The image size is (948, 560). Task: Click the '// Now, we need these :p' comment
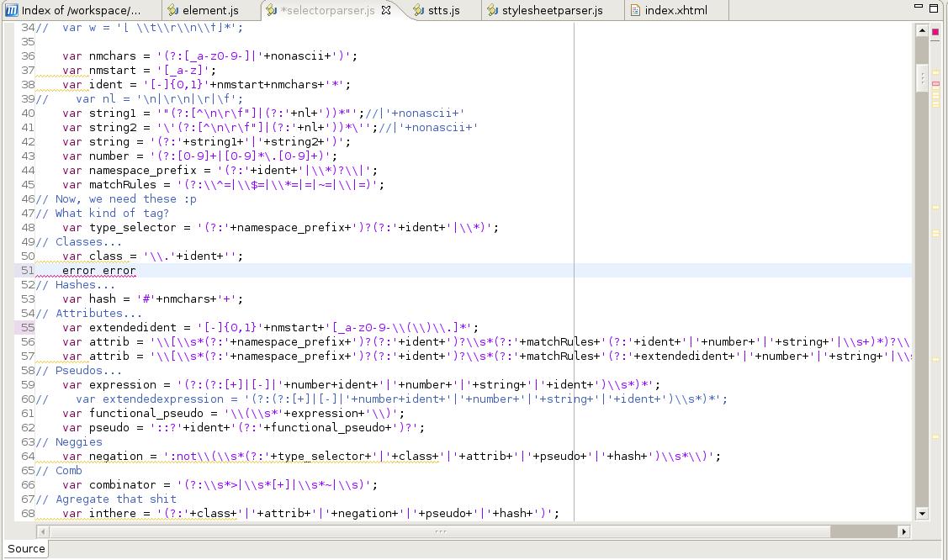116,198
